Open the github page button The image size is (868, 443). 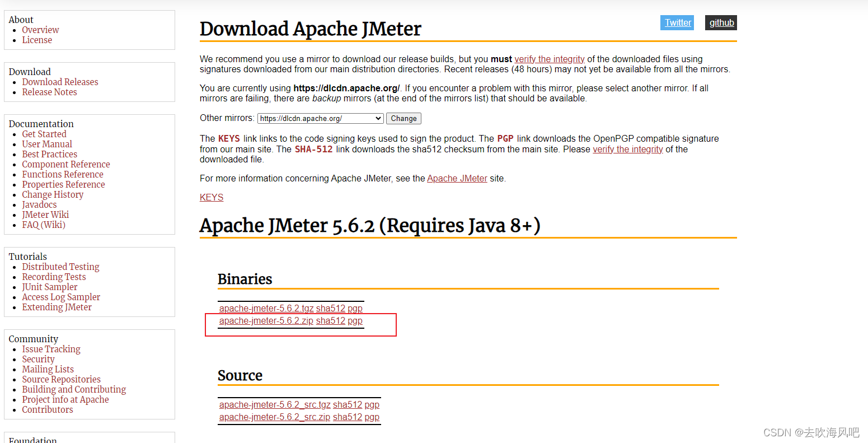tap(721, 22)
